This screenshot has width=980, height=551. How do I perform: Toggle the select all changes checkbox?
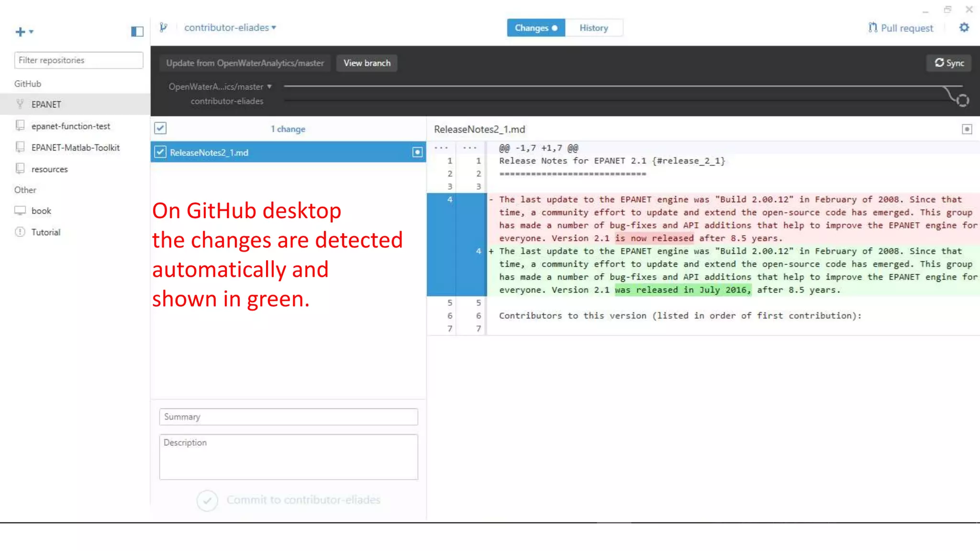[160, 128]
